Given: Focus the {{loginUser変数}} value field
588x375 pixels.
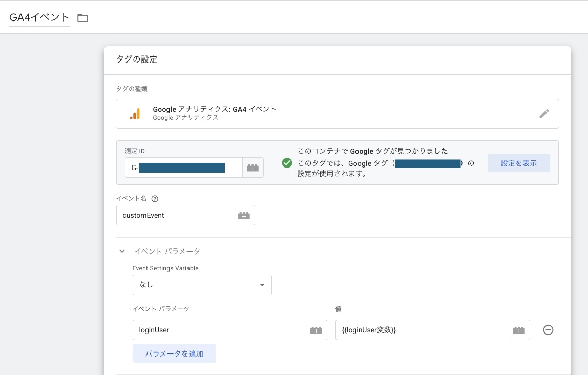Looking at the screenshot, I should pyautogui.click(x=422, y=330).
